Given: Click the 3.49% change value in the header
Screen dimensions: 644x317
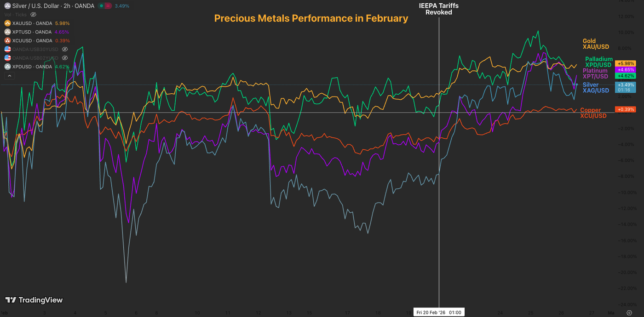Looking at the screenshot, I should 122,6.
